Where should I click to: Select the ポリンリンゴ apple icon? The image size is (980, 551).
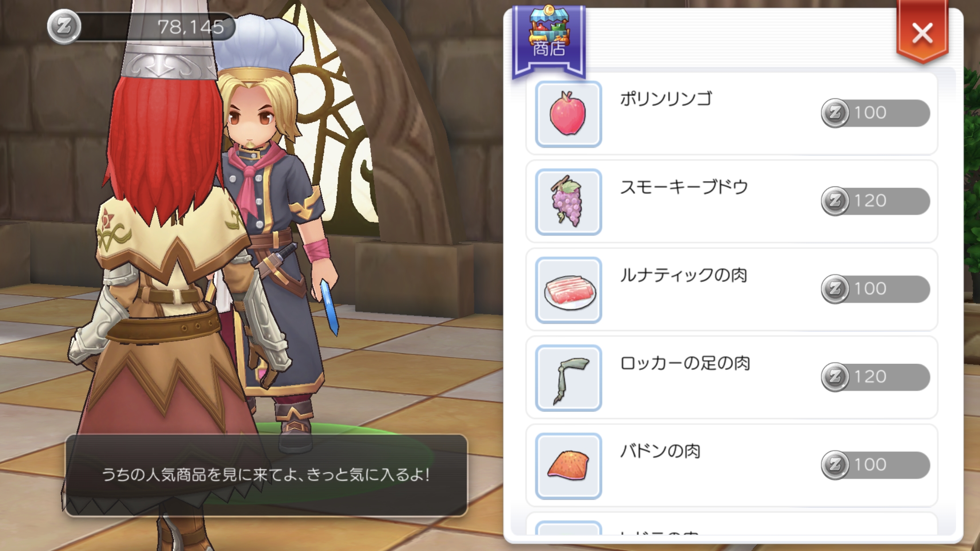(x=569, y=114)
